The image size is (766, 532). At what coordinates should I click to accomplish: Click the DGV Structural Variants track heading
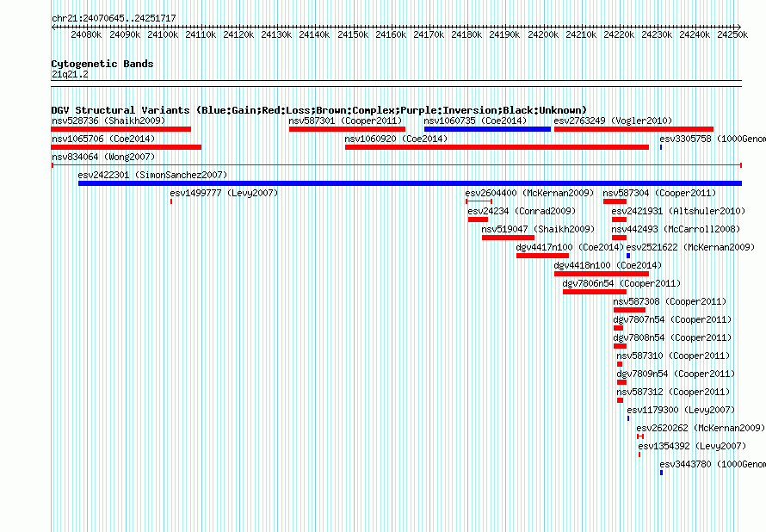pyautogui.click(x=319, y=110)
